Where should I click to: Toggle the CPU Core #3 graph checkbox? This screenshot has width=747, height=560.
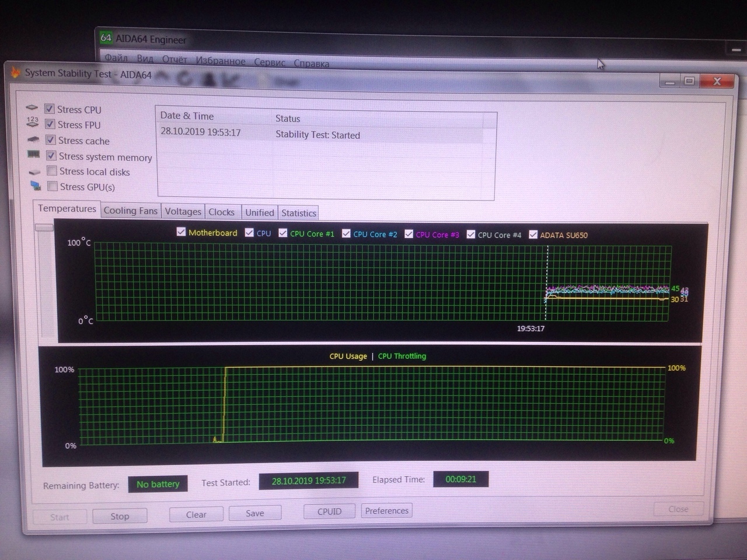[409, 234]
